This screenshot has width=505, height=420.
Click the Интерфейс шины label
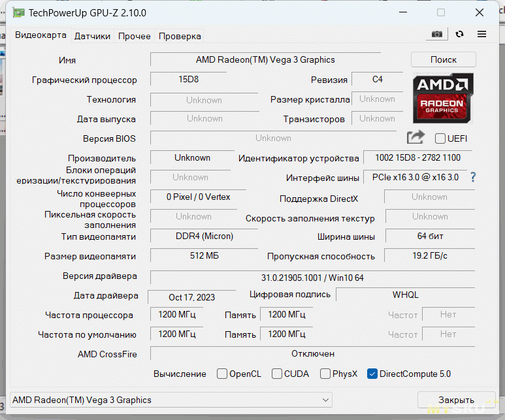(322, 178)
